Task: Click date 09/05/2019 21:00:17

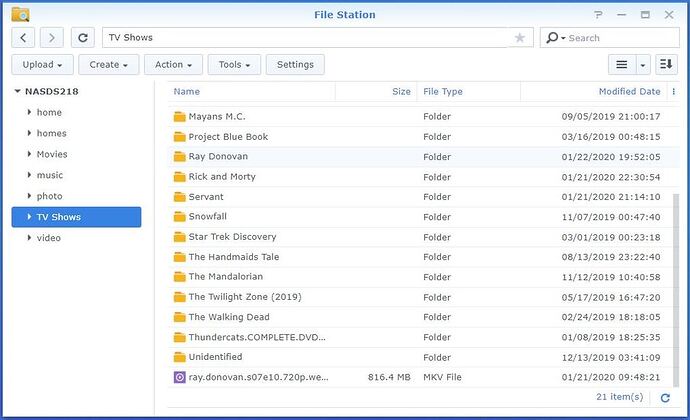Action: [x=611, y=117]
